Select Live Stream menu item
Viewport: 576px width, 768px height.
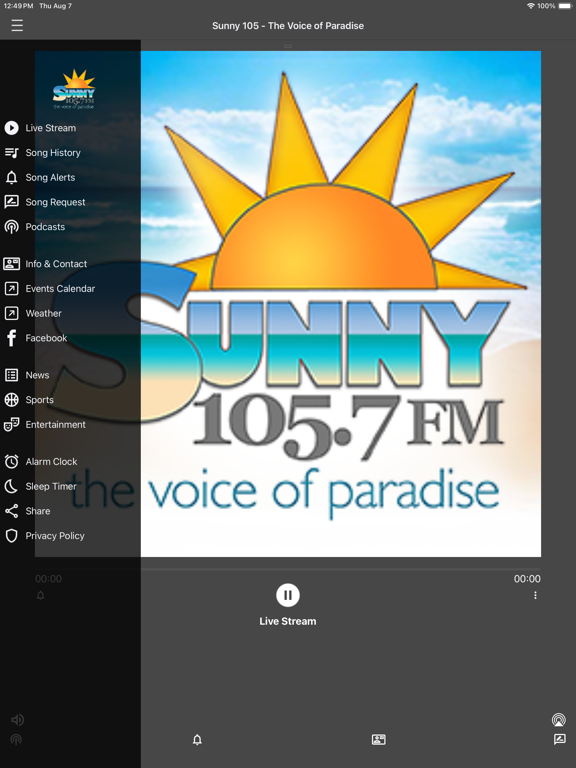[x=51, y=128]
